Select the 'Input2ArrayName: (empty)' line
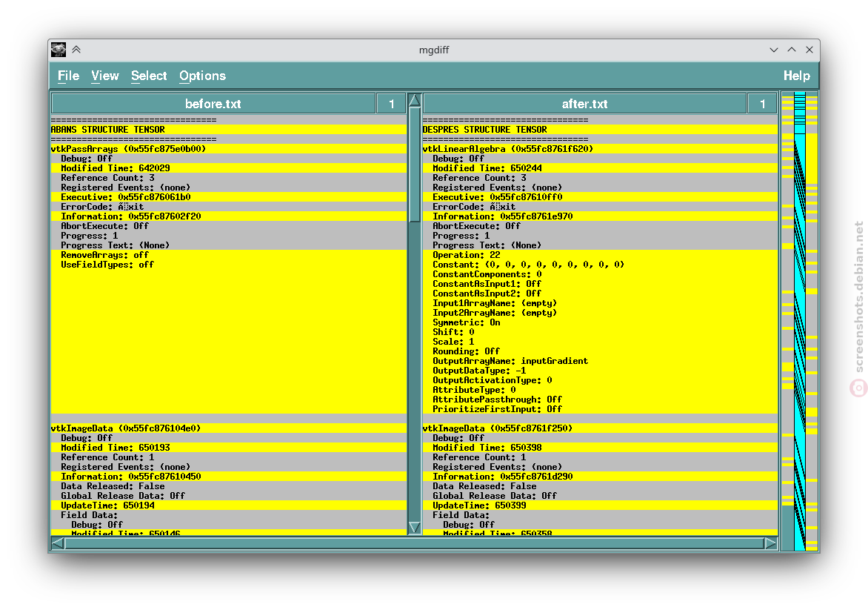The height and width of the screenshot is (610, 868). point(600,313)
